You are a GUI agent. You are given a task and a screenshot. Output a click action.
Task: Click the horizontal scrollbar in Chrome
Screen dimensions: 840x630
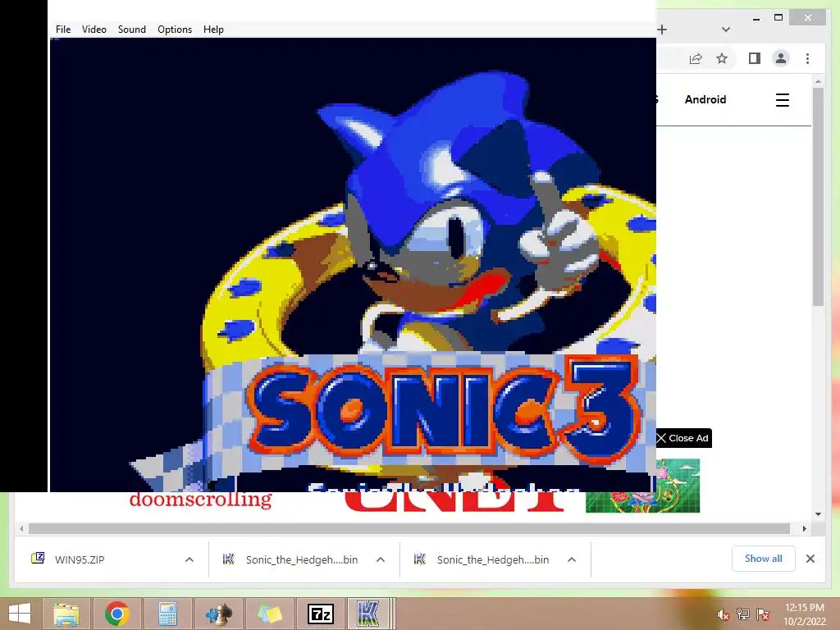409,529
